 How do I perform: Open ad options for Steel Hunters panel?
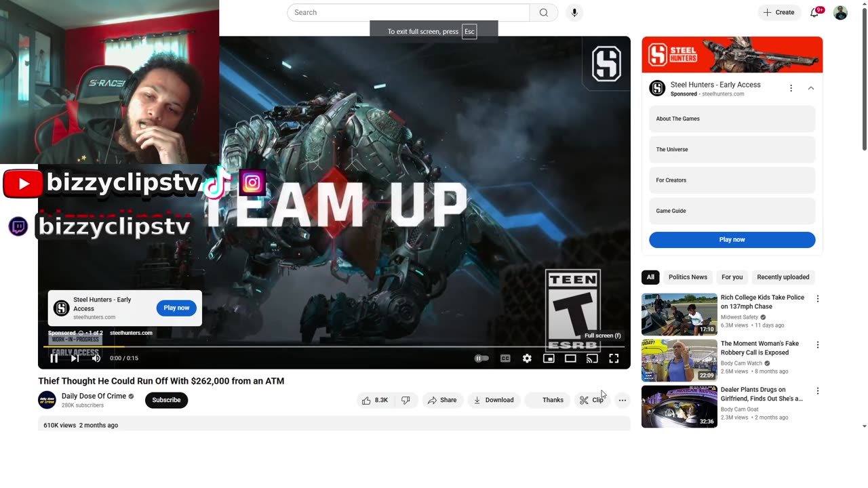pos(791,88)
